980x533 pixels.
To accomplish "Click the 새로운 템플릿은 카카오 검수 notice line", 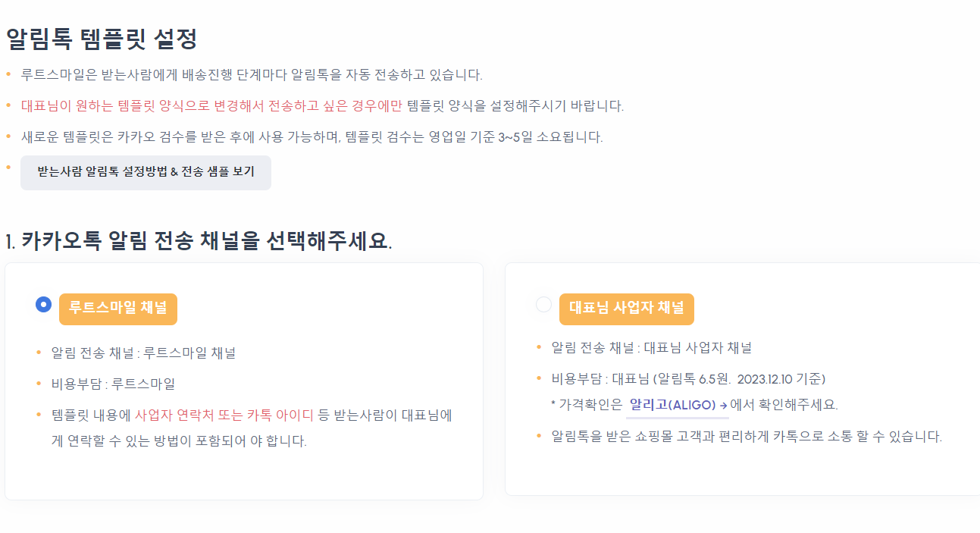I will click(312, 137).
